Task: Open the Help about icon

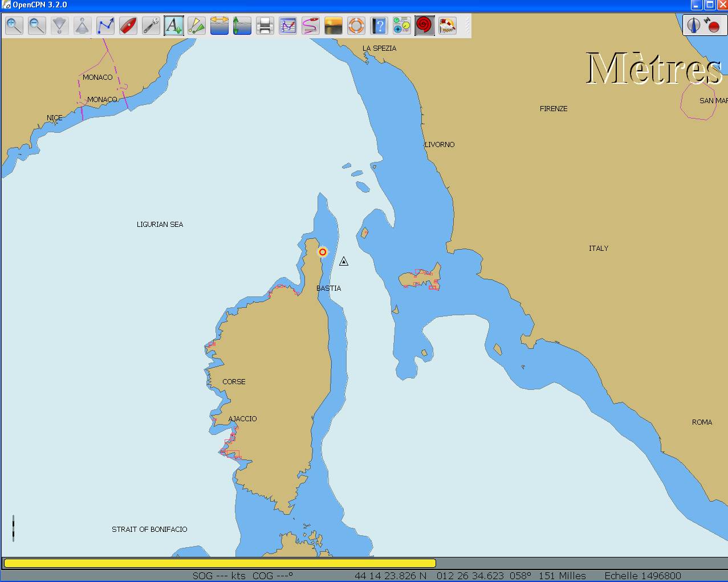Action: coord(379,26)
